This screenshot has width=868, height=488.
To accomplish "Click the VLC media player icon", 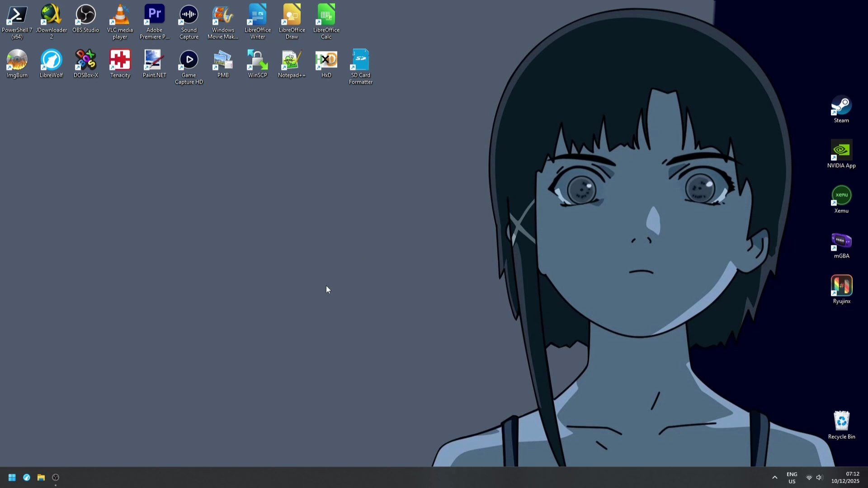I will click(120, 21).
